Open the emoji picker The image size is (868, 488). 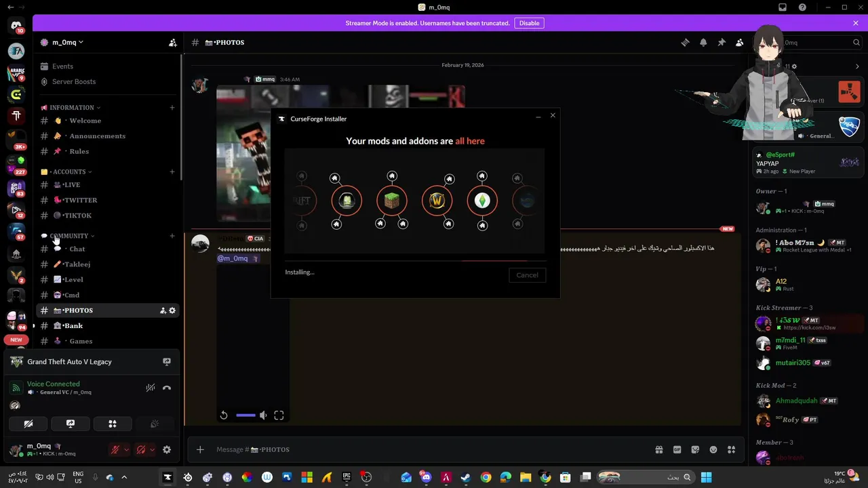pos(713,449)
